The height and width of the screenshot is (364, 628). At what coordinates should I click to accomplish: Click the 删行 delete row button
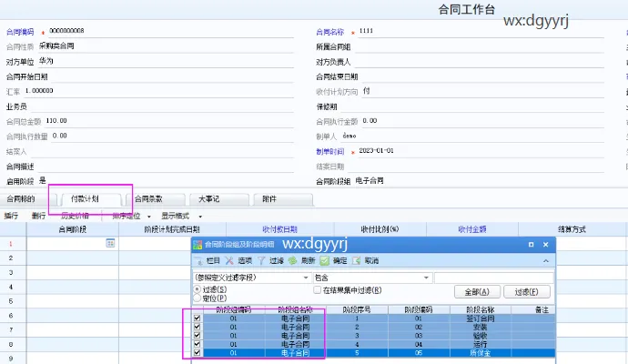pos(38,216)
